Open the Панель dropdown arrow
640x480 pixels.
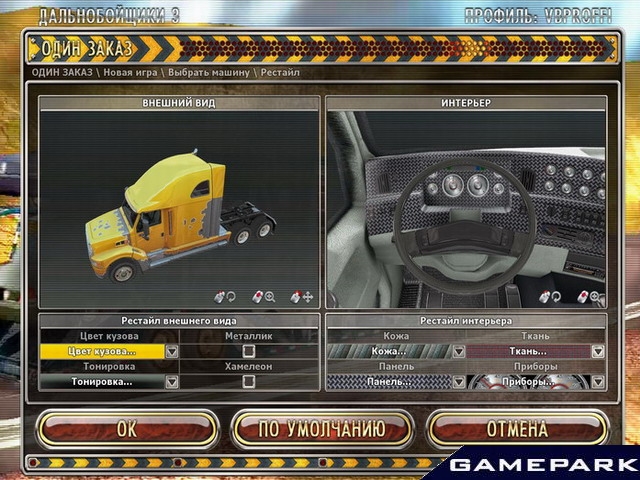[459, 382]
